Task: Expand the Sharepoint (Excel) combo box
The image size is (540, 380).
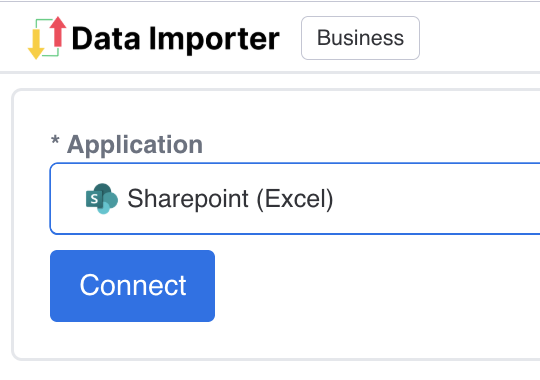Action: click(x=295, y=198)
